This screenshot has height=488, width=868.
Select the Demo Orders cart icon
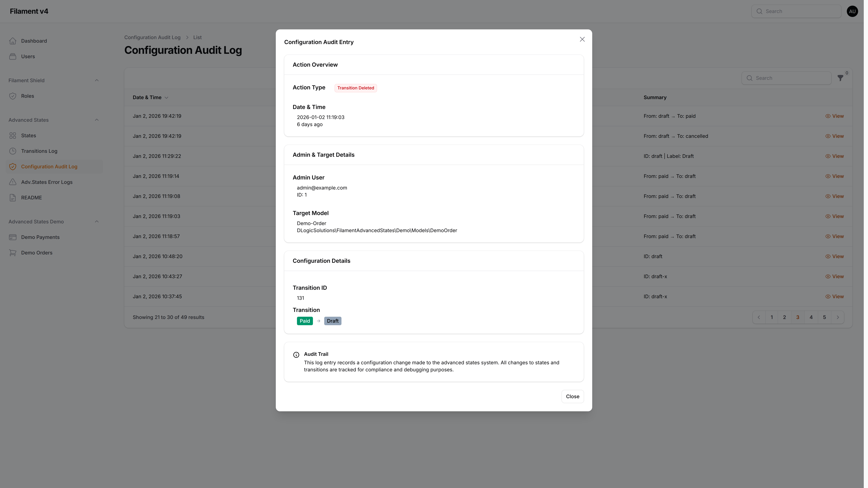[x=13, y=253]
